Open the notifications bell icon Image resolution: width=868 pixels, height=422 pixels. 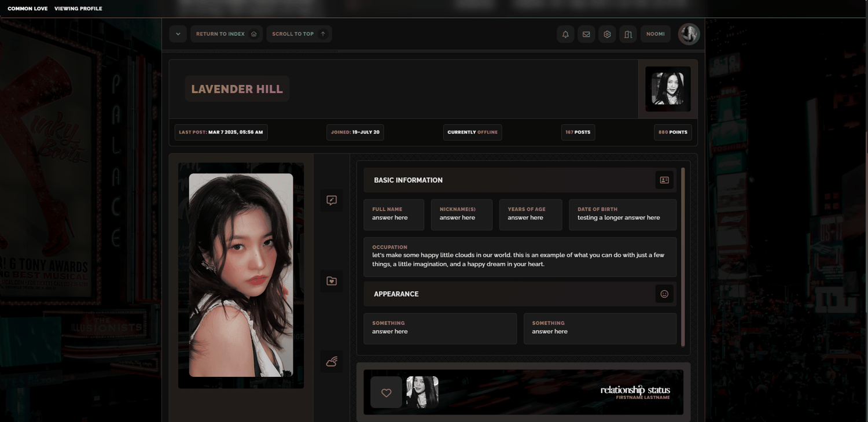tap(565, 34)
